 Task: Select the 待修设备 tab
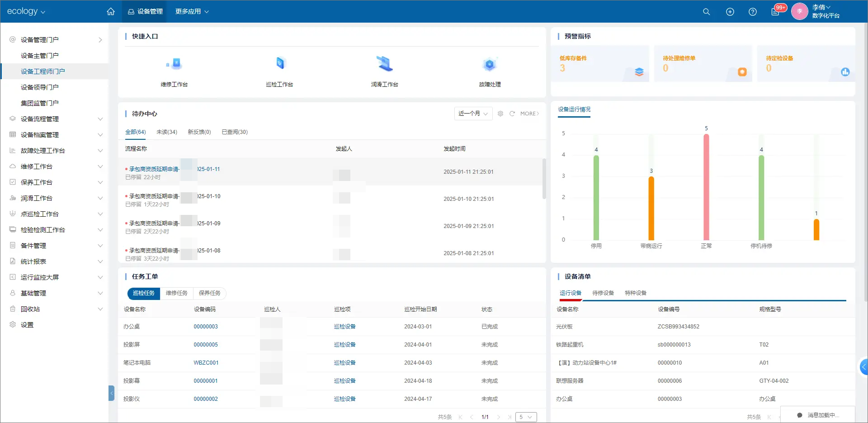click(603, 293)
